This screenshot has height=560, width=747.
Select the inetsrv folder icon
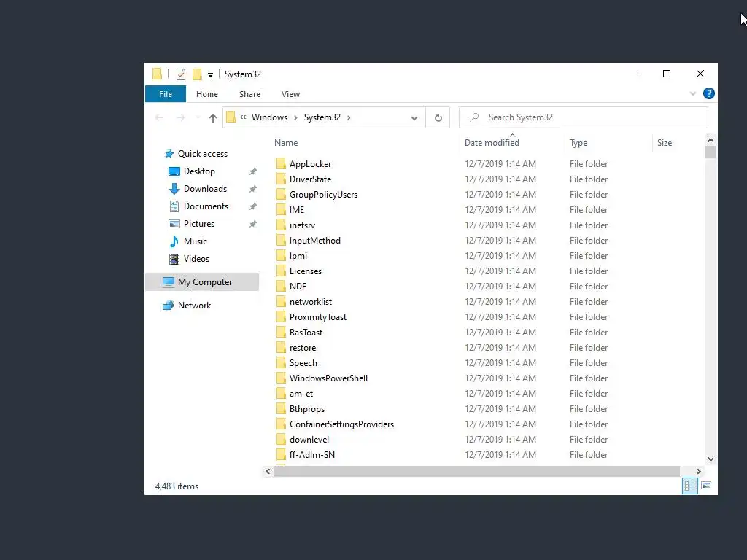click(x=281, y=225)
